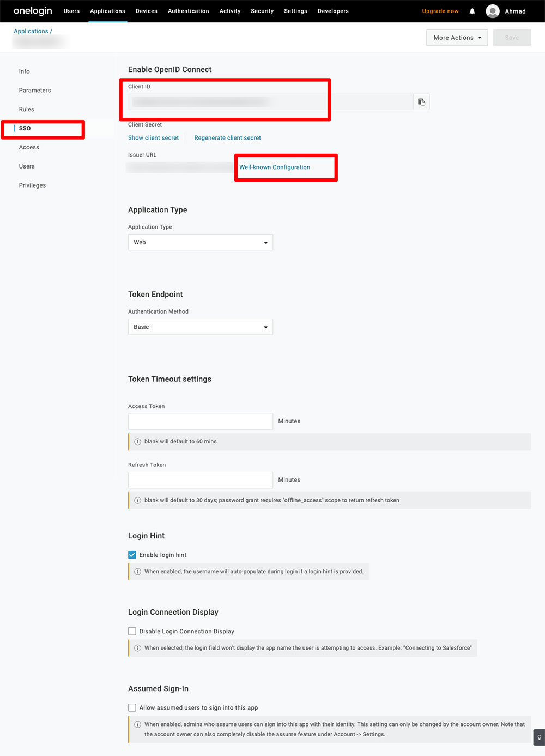The width and height of the screenshot is (545, 756).
Task: Switch to the Parameters tab
Action: [x=35, y=91]
